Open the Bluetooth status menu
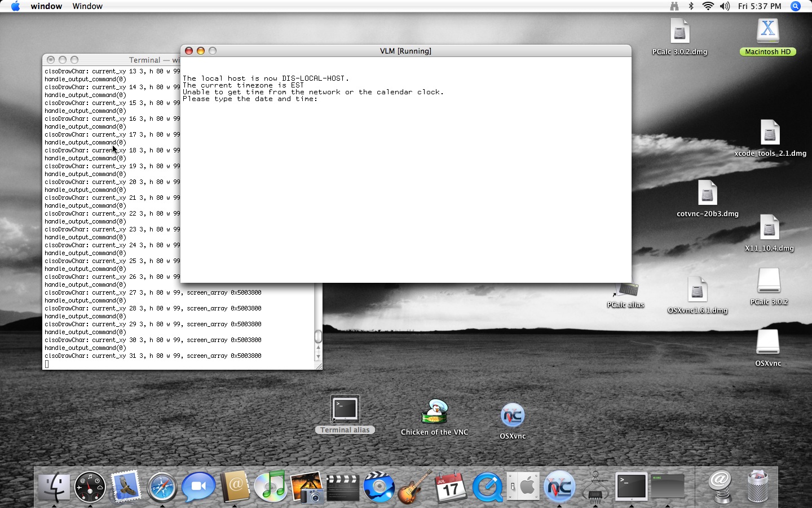 [x=691, y=6]
